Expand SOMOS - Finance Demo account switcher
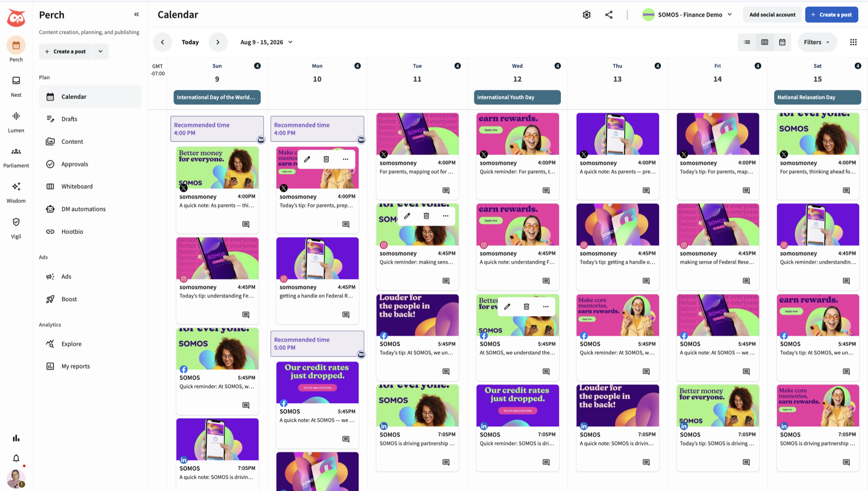Image resolution: width=868 pixels, height=491 pixels. [x=687, y=15]
